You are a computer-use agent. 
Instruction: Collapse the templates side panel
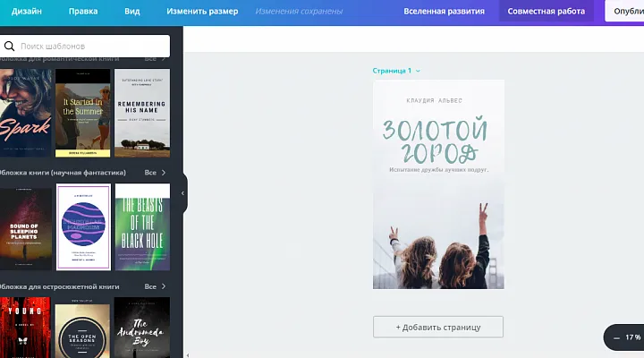(x=182, y=192)
